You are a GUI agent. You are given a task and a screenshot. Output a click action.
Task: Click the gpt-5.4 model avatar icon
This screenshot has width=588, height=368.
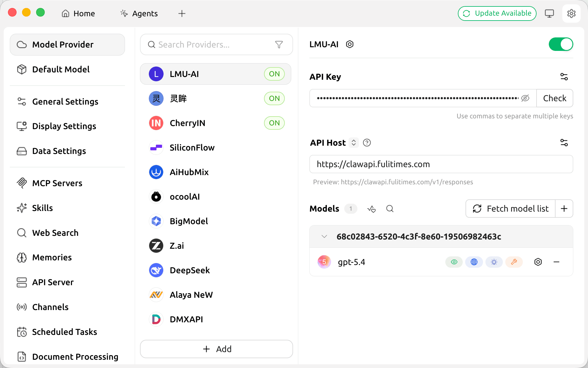tap(324, 262)
